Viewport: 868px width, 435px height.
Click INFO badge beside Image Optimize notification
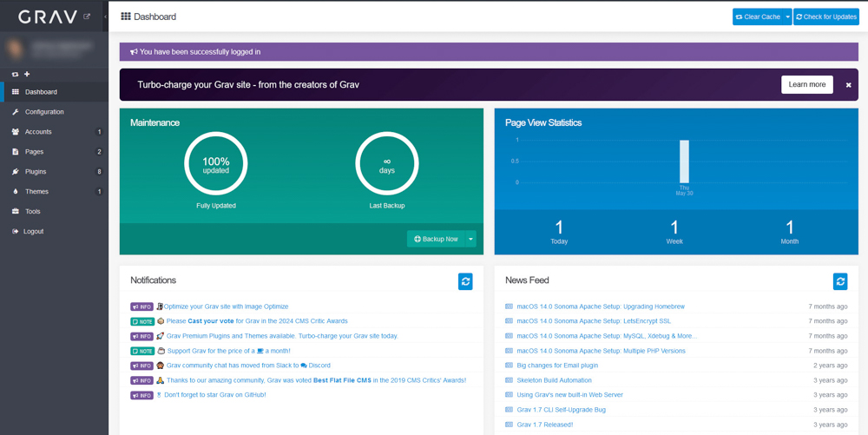point(141,306)
